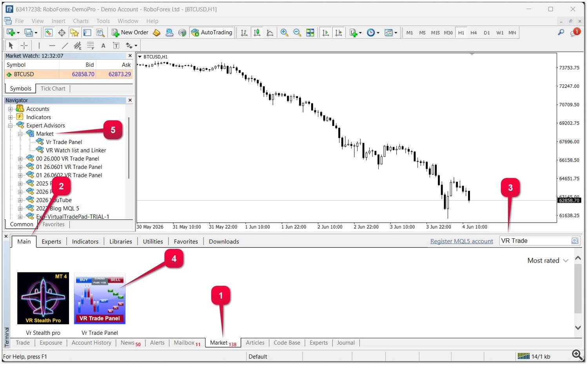Open a new chart window
588x365 pixels.
pyautogui.click(x=11, y=33)
